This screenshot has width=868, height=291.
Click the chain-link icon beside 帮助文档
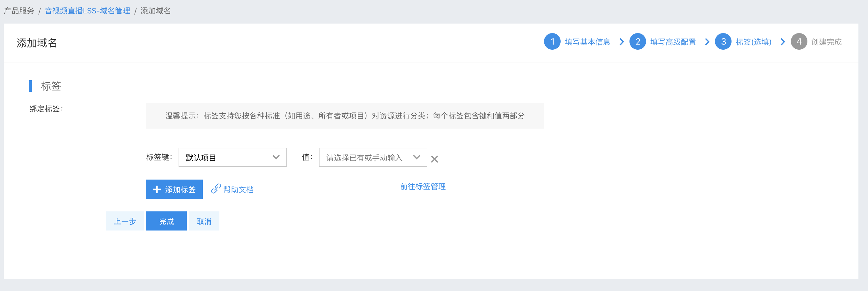coord(216,189)
